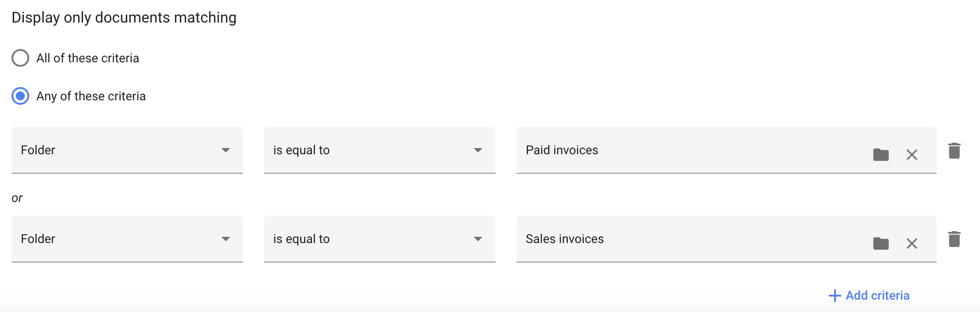Open the second Folder field dropdown
The width and height of the screenshot is (980, 312).
(127, 239)
